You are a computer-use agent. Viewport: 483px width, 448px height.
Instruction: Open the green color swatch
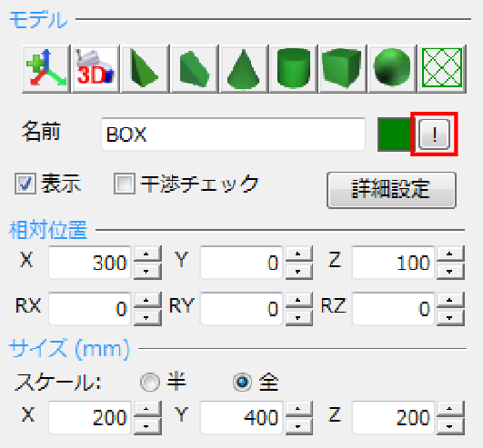point(394,134)
